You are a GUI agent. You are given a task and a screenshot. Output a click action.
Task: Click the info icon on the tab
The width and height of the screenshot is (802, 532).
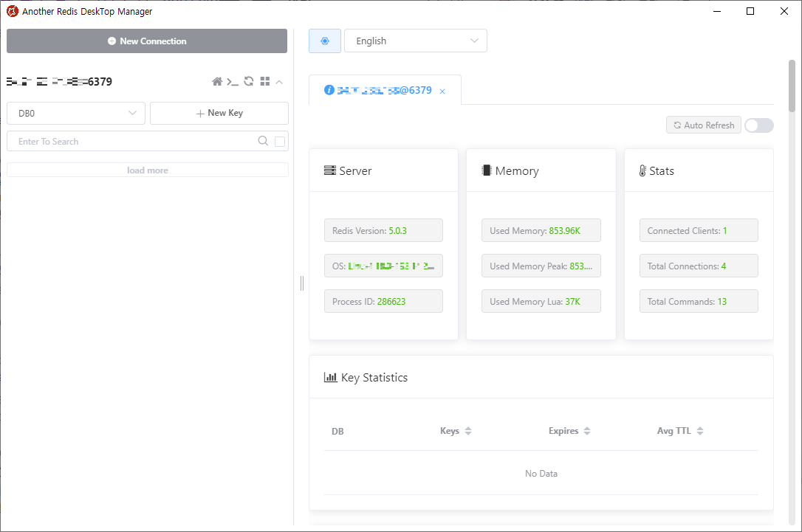[x=329, y=91]
